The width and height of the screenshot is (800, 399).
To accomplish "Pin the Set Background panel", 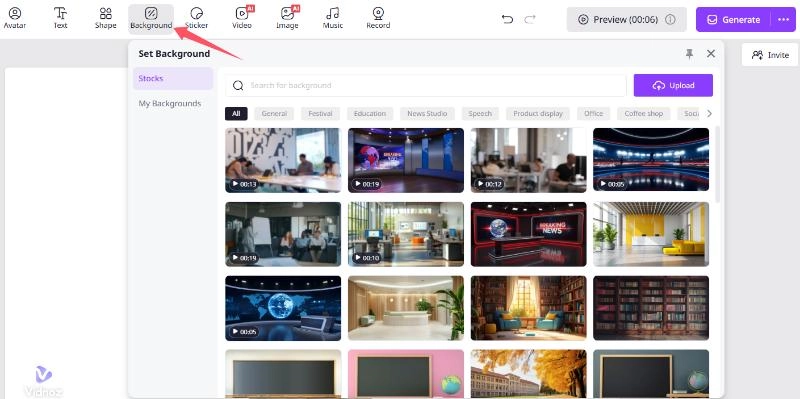I will (690, 54).
